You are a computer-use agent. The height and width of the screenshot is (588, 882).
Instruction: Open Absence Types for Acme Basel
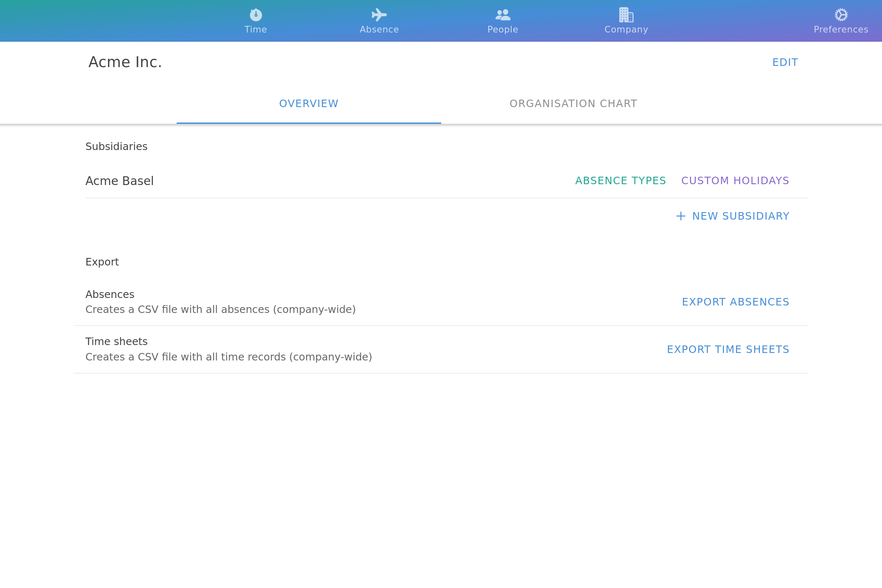[620, 180]
